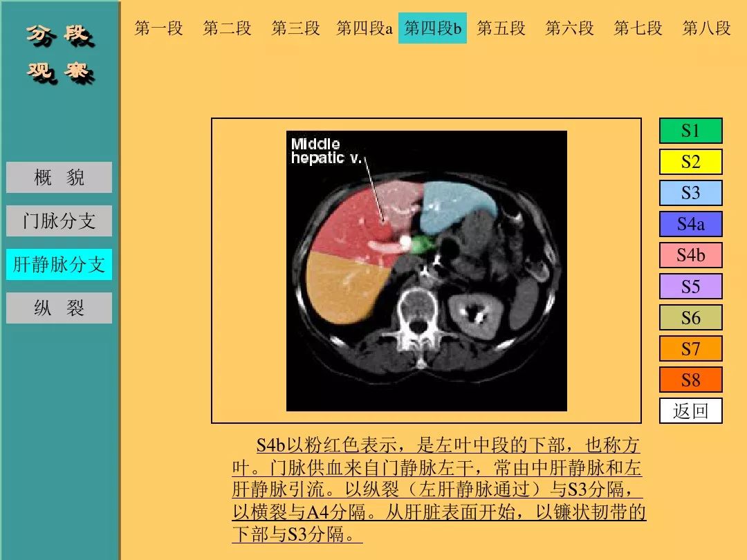Choose the yellow S2 swatch
This screenshot has height=560, width=747.
(x=690, y=162)
